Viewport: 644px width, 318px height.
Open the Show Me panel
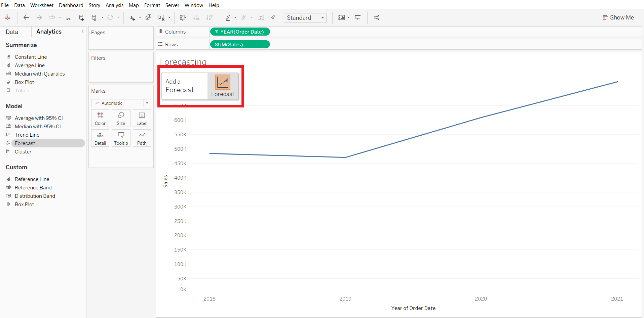tap(618, 17)
